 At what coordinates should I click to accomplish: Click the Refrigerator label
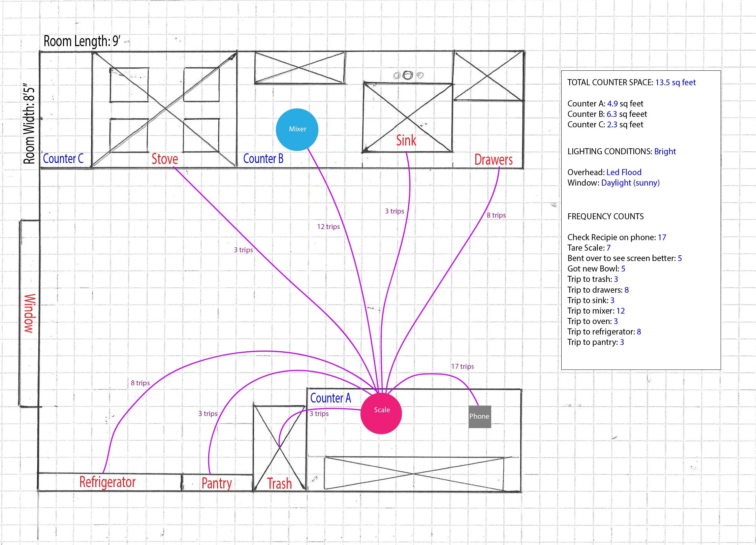click(107, 482)
